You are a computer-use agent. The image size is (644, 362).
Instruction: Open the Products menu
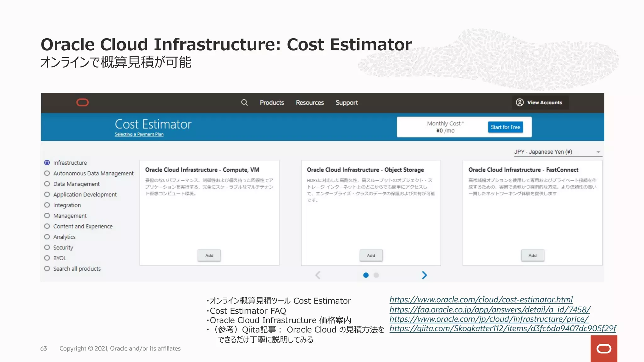[272, 102]
